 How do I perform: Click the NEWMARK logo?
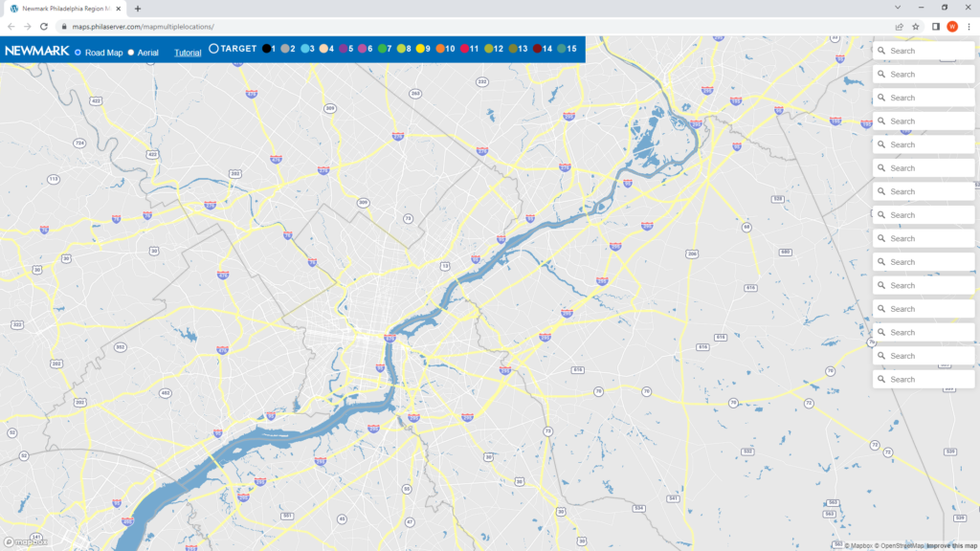click(x=36, y=52)
